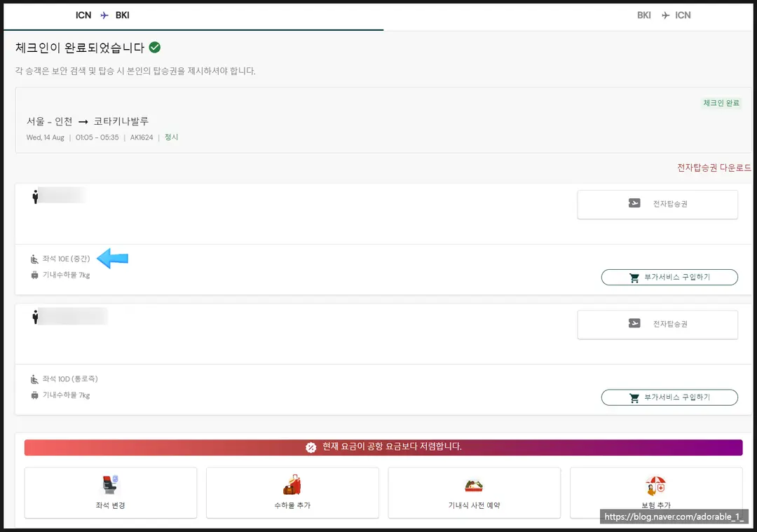Click the 전자탑승권 다운로드 link

[714, 168]
